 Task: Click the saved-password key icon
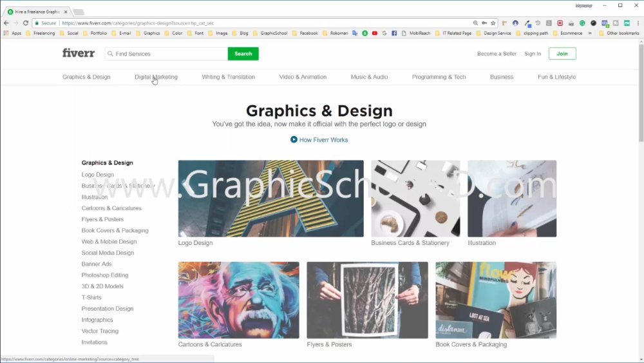tap(484, 23)
